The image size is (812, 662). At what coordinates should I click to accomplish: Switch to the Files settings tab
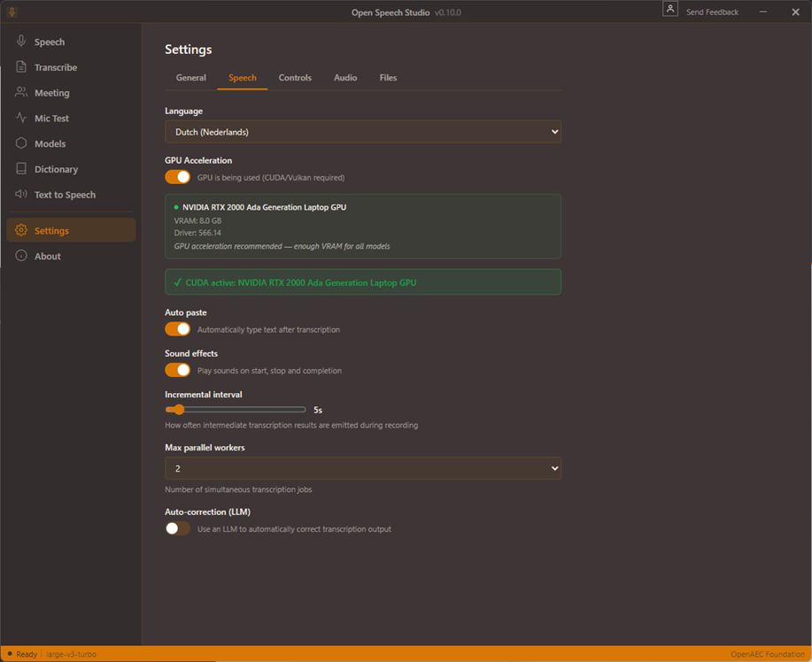[388, 78]
